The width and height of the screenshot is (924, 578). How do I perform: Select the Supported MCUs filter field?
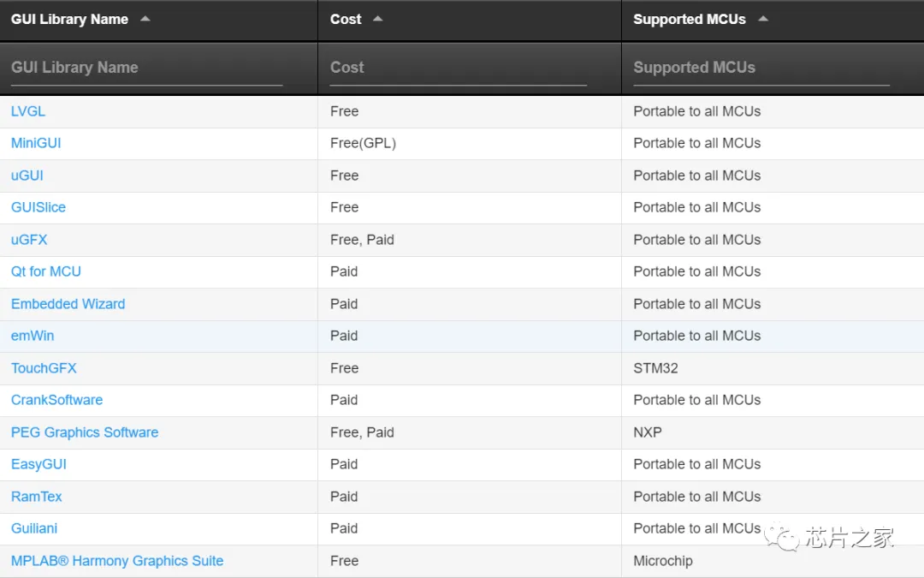761,68
